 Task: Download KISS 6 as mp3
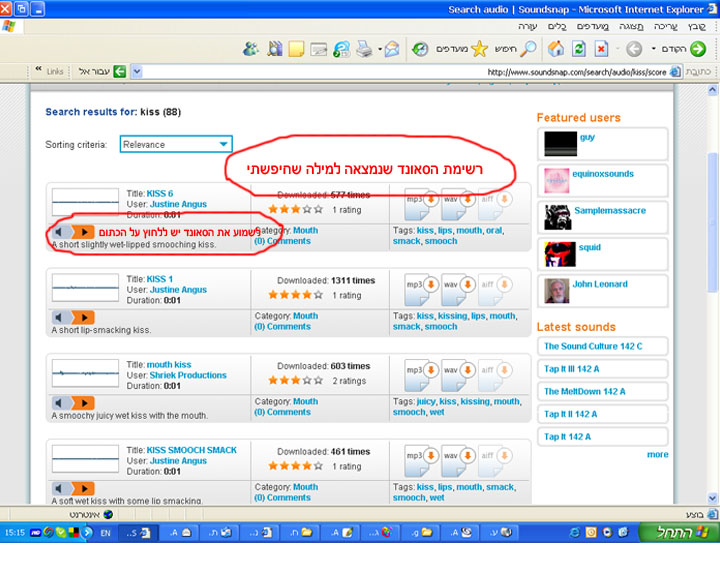pyautogui.click(x=421, y=204)
